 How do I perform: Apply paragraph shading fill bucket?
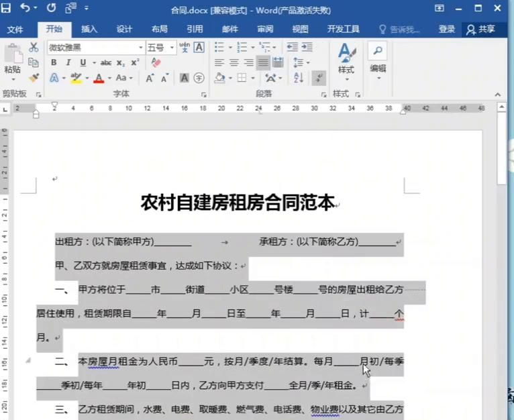pos(220,78)
